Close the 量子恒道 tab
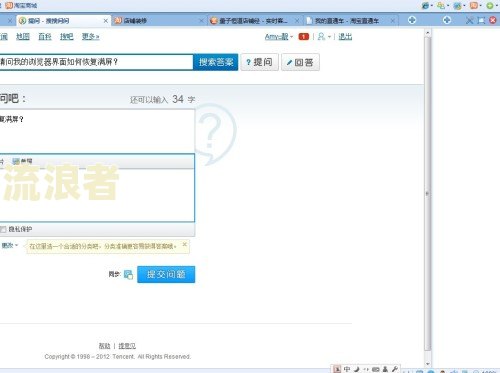This screenshot has width=500, height=373. click(x=297, y=21)
